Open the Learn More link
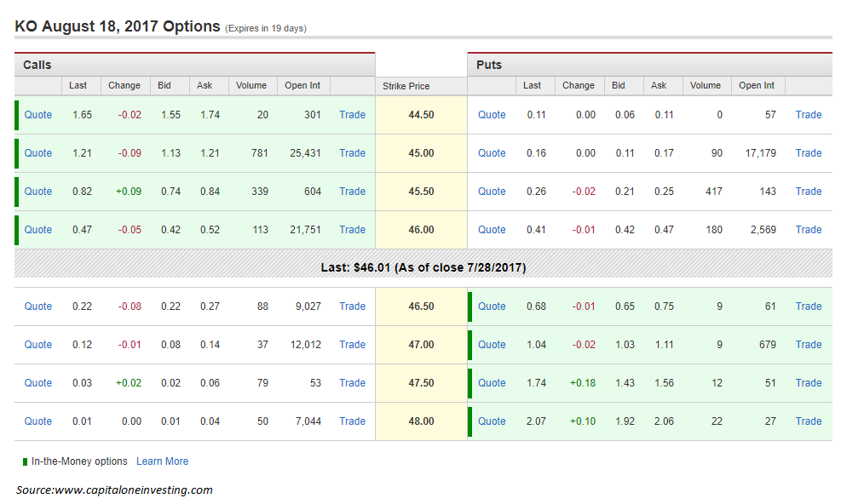Viewport: 841px width, 504px height. [x=162, y=461]
